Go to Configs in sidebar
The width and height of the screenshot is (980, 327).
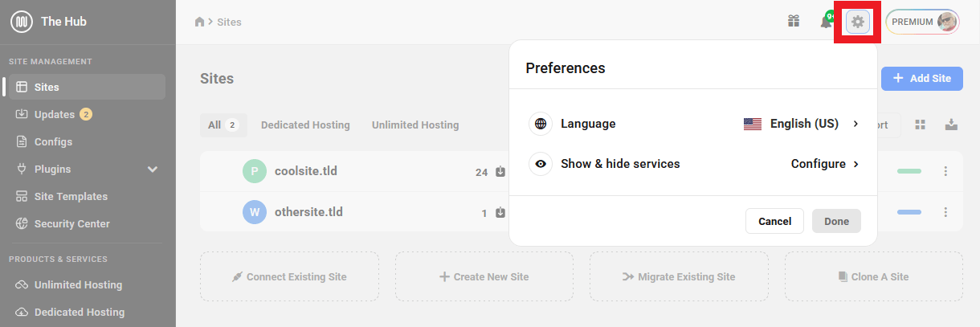coord(53,141)
